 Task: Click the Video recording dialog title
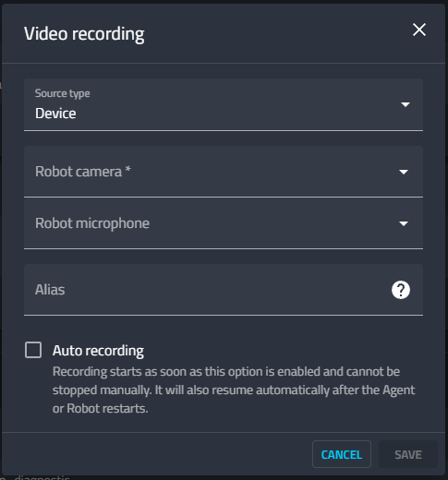(84, 34)
